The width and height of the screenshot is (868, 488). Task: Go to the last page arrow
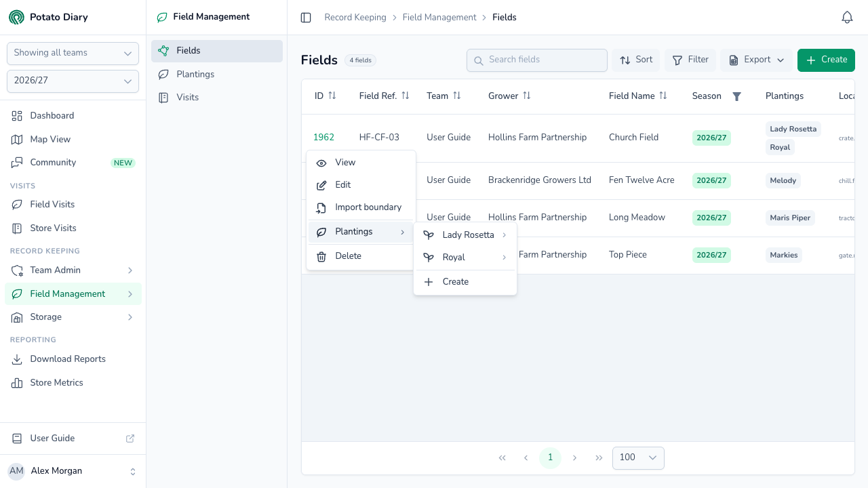[x=599, y=458]
